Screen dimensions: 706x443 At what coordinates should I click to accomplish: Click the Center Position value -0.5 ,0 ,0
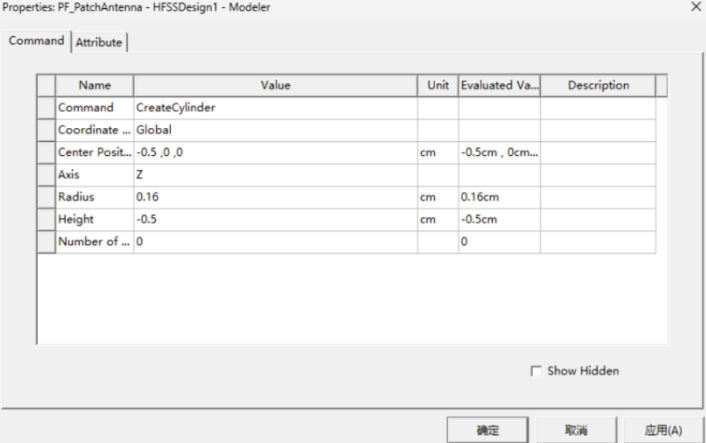pyautogui.click(x=275, y=153)
